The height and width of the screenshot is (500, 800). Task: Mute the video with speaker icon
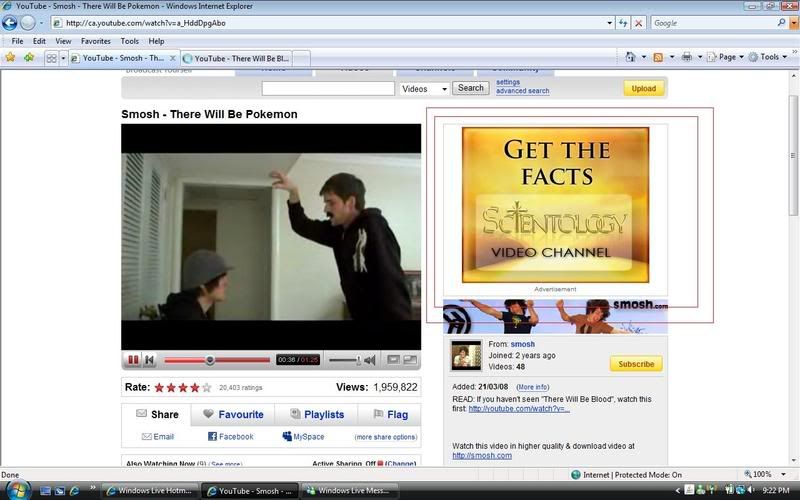[370, 360]
